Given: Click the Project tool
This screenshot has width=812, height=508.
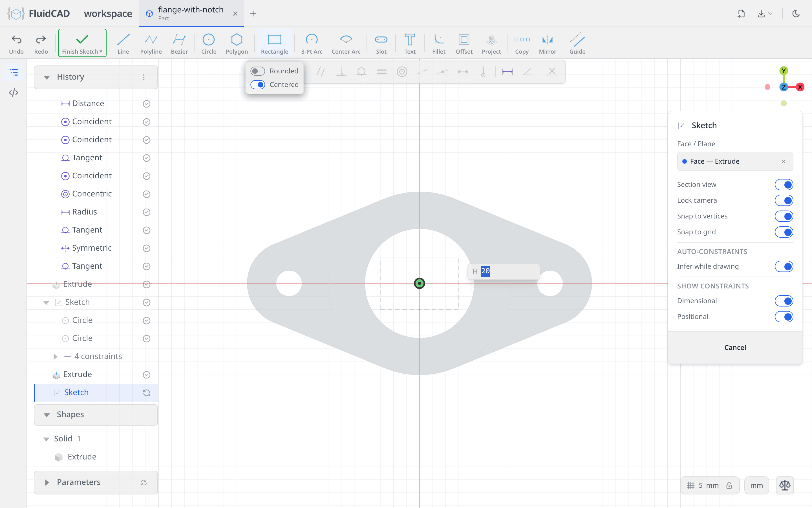Looking at the screenshot, I should pos(491,44).
